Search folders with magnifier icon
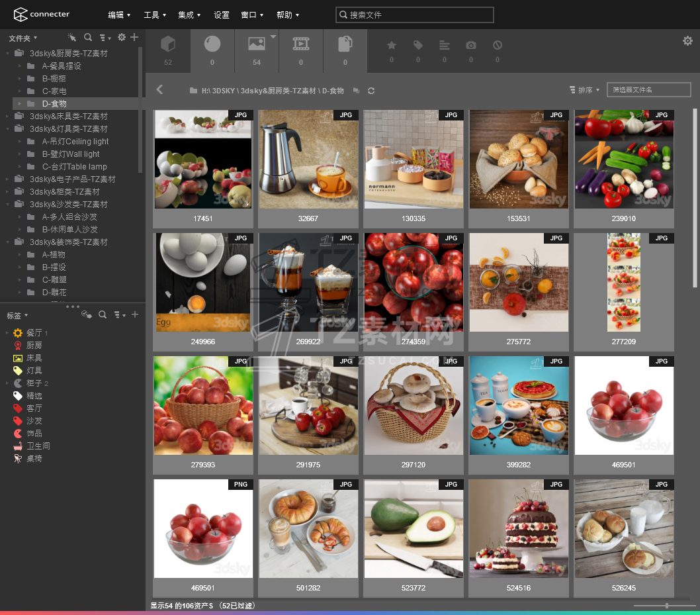 coord(88,38)
